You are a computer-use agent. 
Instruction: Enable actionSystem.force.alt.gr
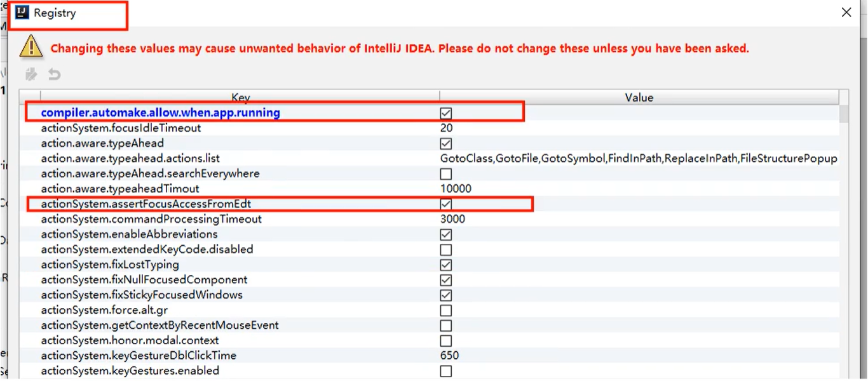point(445,310)
